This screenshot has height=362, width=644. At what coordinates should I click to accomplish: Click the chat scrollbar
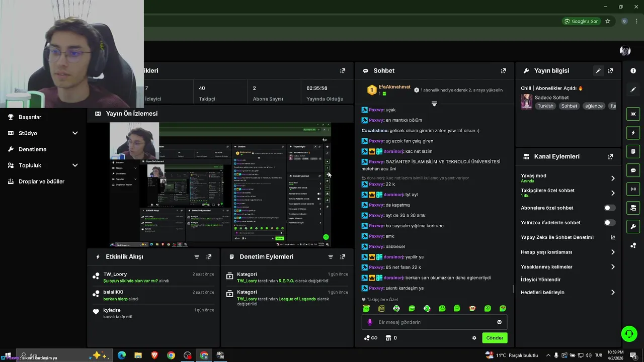pos(513,289)
